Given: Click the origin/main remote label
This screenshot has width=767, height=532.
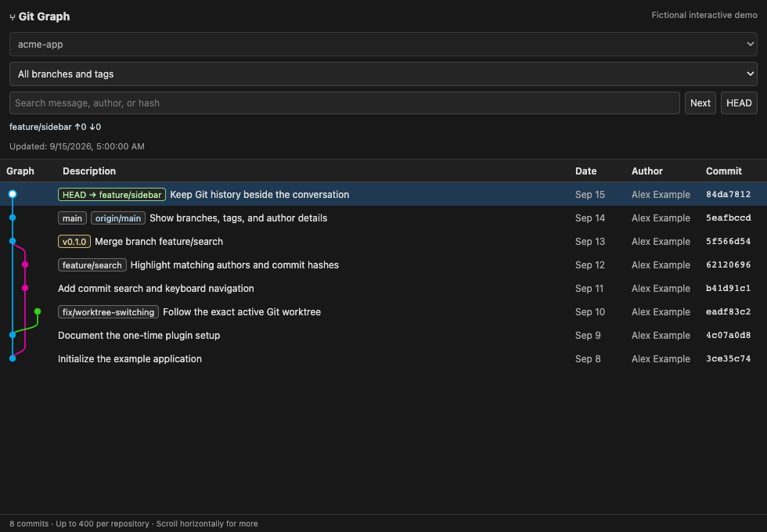Looking at the screenshot, I should point(118,218).
